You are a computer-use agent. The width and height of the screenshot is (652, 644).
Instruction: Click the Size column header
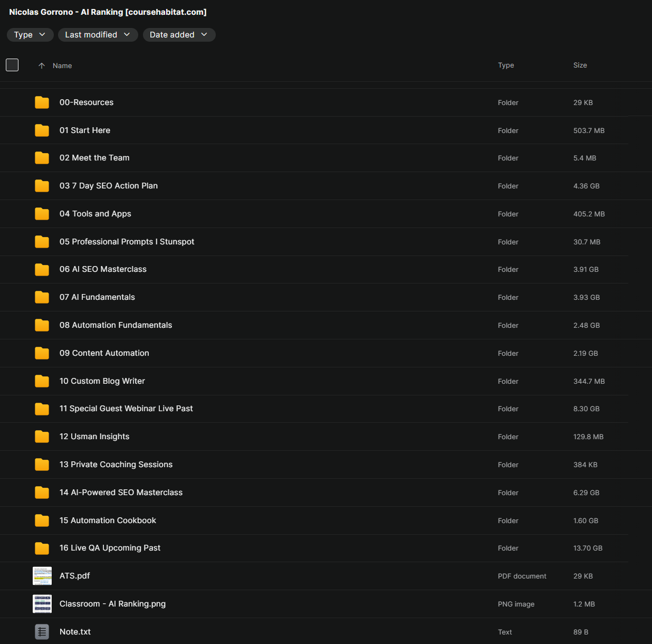[580, 65]
